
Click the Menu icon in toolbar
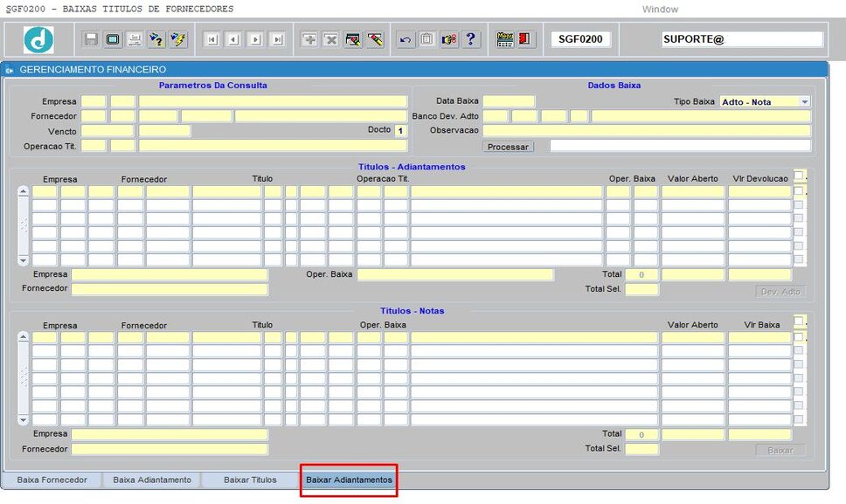point(504,39)
